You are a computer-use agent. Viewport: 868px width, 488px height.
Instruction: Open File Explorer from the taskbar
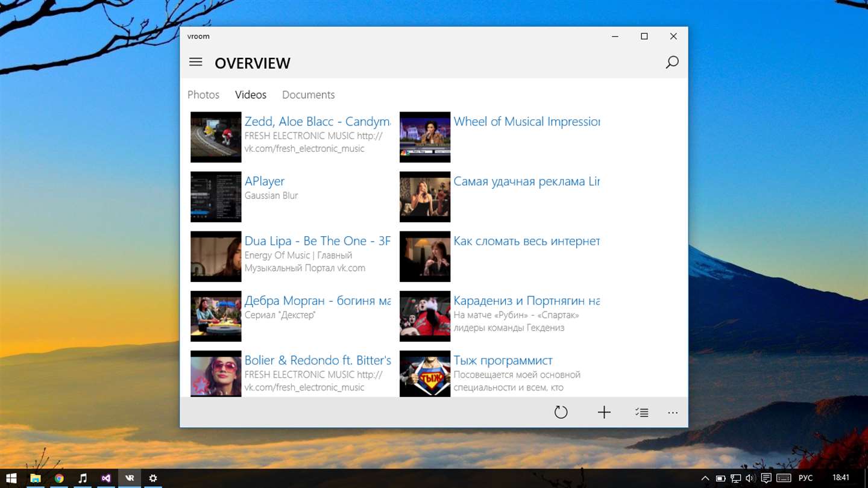[x=36, y=478]
